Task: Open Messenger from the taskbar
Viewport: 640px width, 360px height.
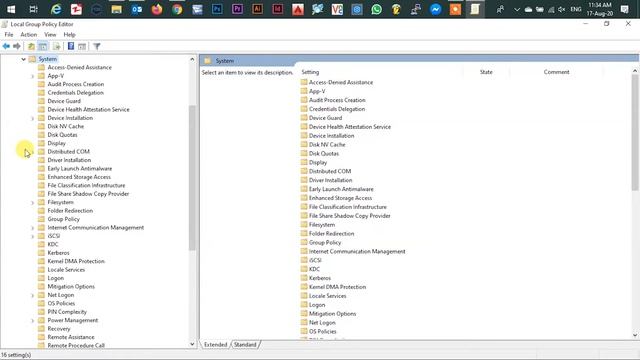Action: pyautogui.click(x=436, y=9)
